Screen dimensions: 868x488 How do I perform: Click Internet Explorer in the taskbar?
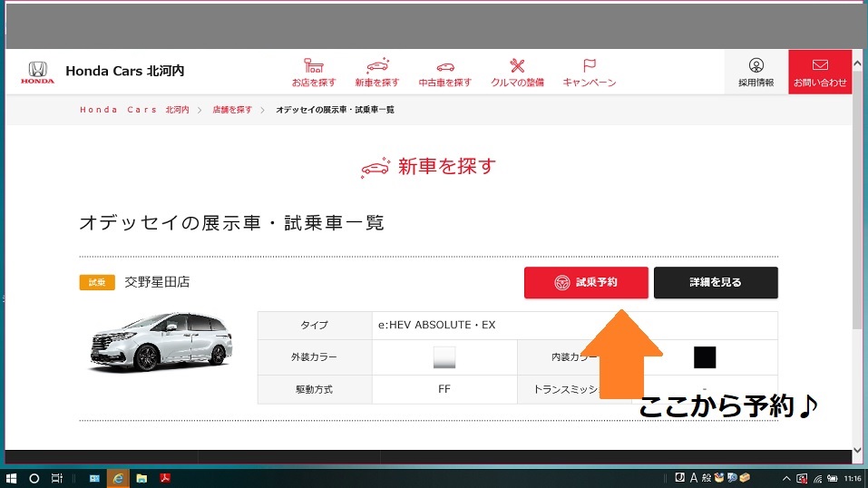point(117,478)
